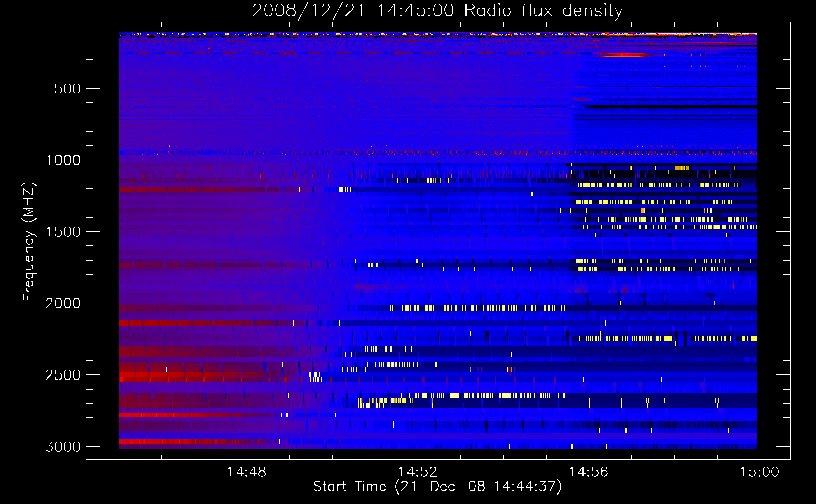This screenshot has width=816, height=504.
Task: Click the 2000 frequency tick label
Action: tap(63, 303)
